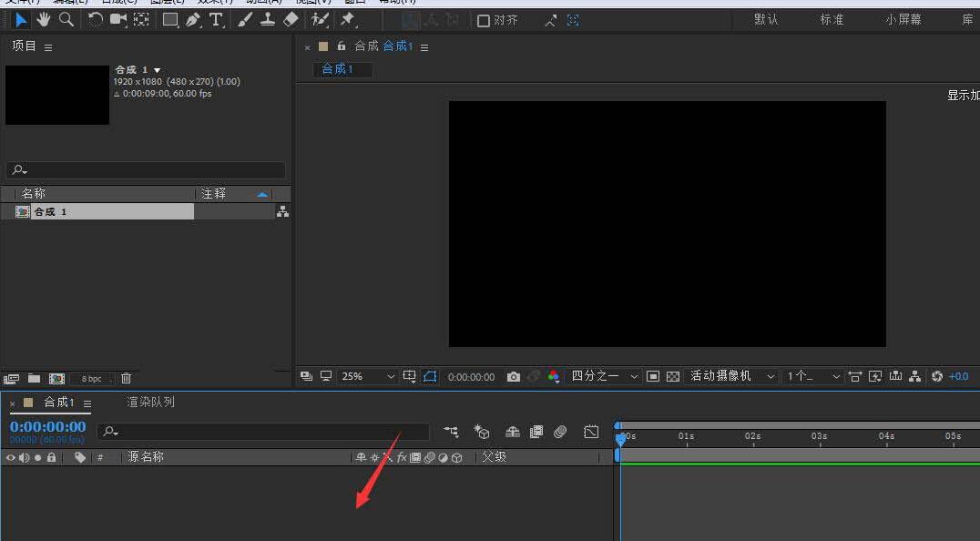980x541 pixels.
Task: Select the 合成1 timeline tab
Action: [x=59, y=403]
